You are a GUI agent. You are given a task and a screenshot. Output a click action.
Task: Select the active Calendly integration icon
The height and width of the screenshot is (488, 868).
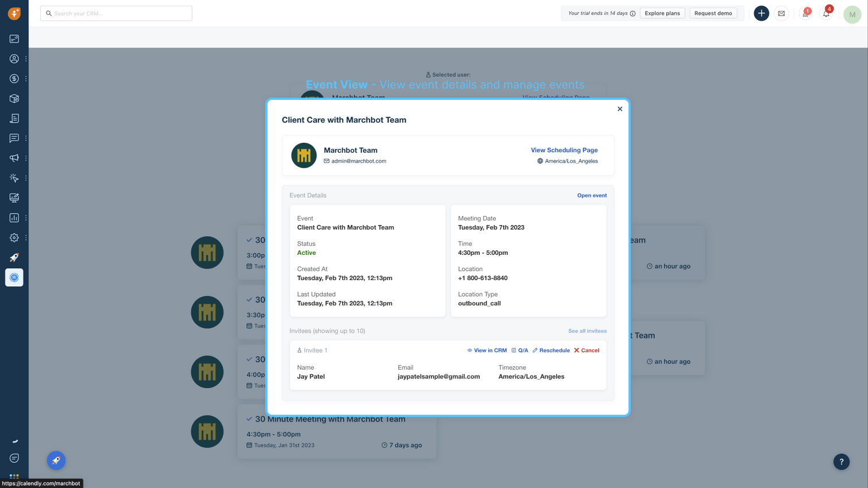pyautogui.click(x=14, y=277)
